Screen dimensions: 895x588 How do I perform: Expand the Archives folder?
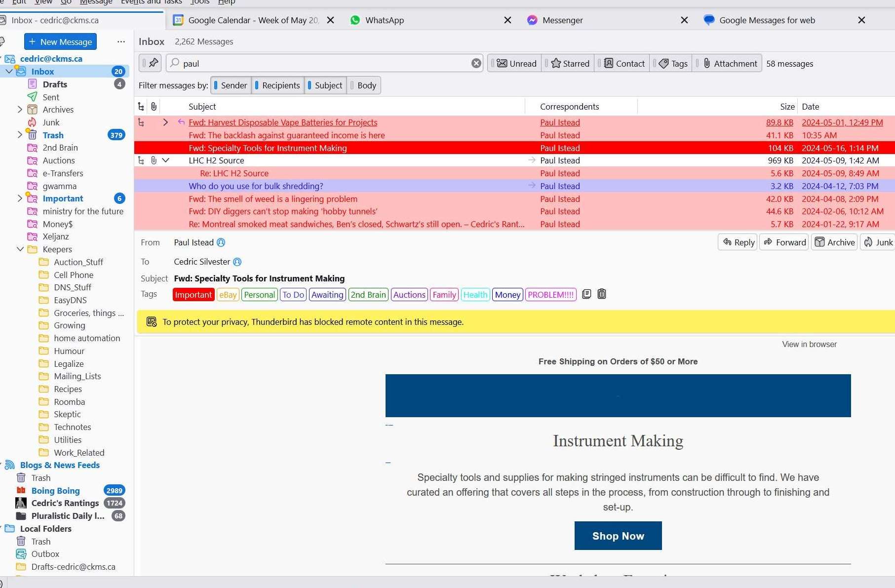point(20,110)
